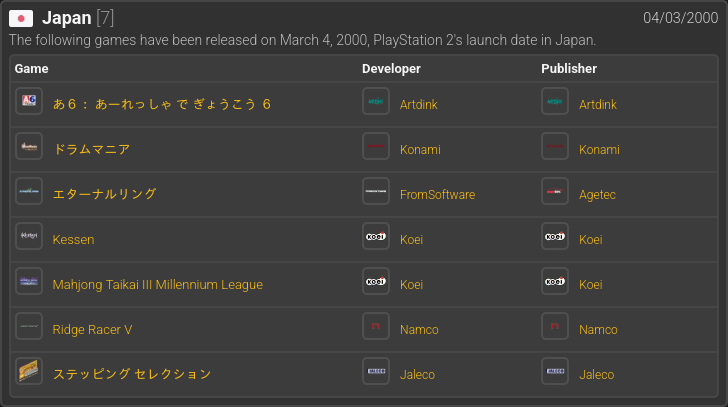Image resolution: width=728 pixels, height=407 pixels.
Task: Visit the FromSoftware developer link
Action: [437, 194]
